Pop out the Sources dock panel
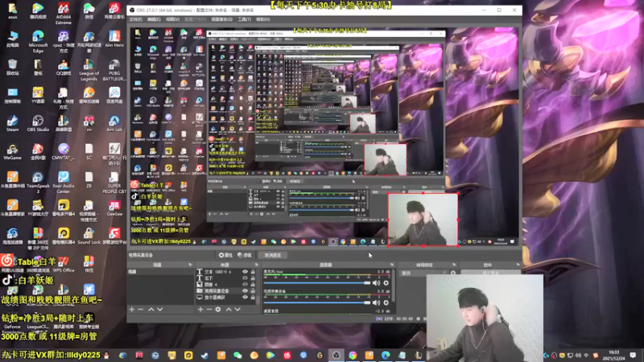Image resolution: width=644 pixels, height=362 pixels. coord(256,265)
